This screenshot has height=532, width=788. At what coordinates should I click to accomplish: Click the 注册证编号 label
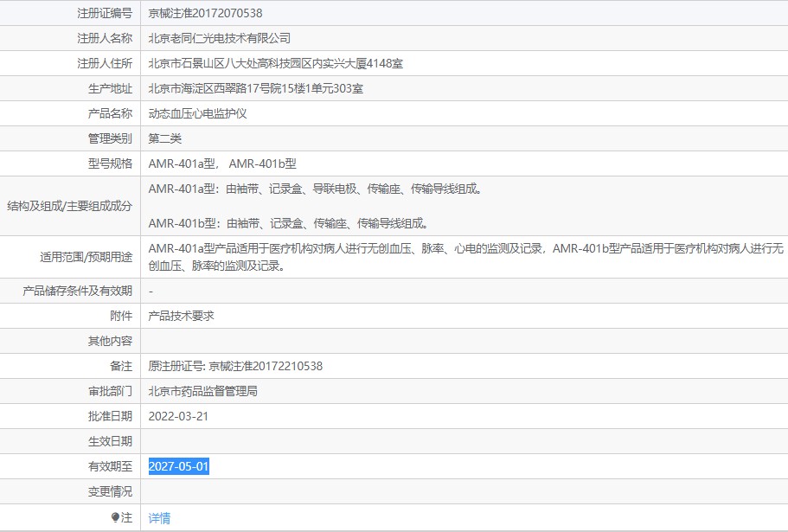coord(105,13)
